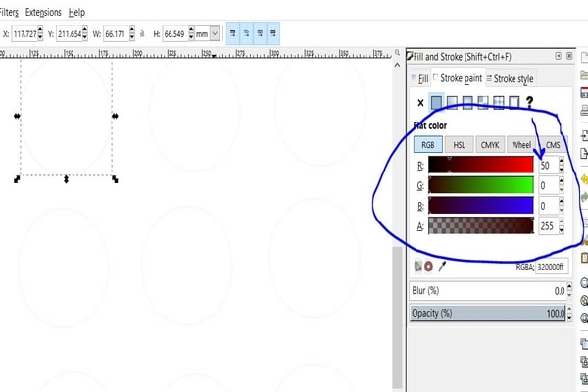Choose Linear gradient paint type icon
The width and height of the screenshot is (588, 392).
(452, 102)
